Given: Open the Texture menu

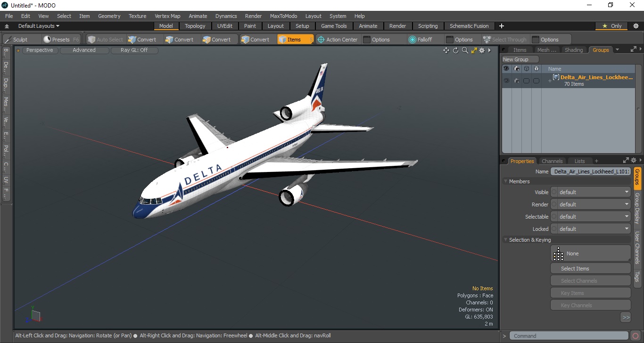Looking at the screenshot, I should 137,16.
